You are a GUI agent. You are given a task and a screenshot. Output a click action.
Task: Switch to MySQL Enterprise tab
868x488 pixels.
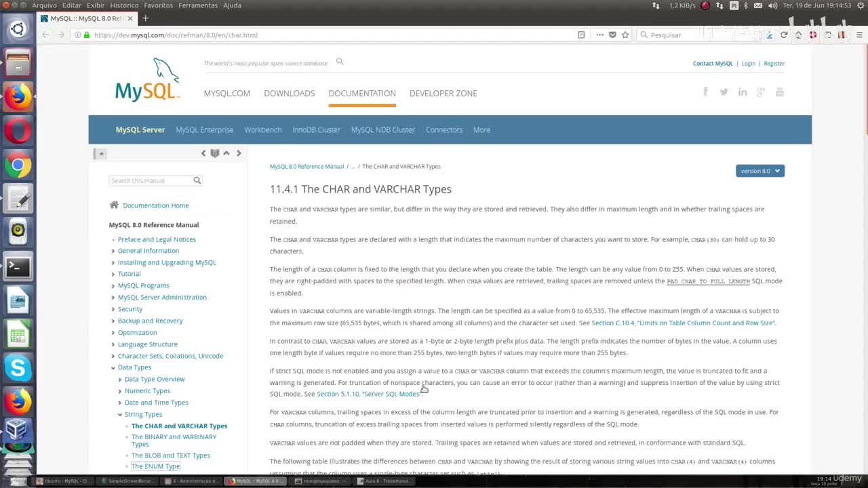click(x=205, y=129)
